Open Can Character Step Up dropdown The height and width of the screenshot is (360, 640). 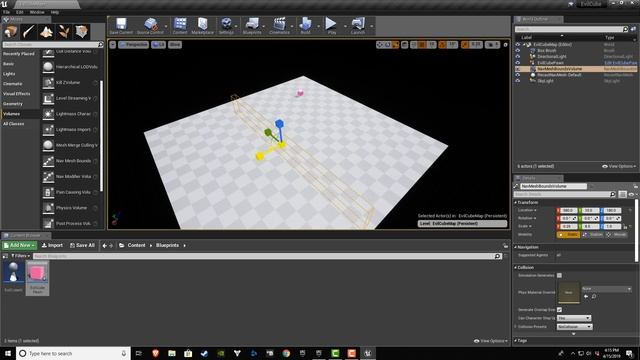tap(574, 318)
